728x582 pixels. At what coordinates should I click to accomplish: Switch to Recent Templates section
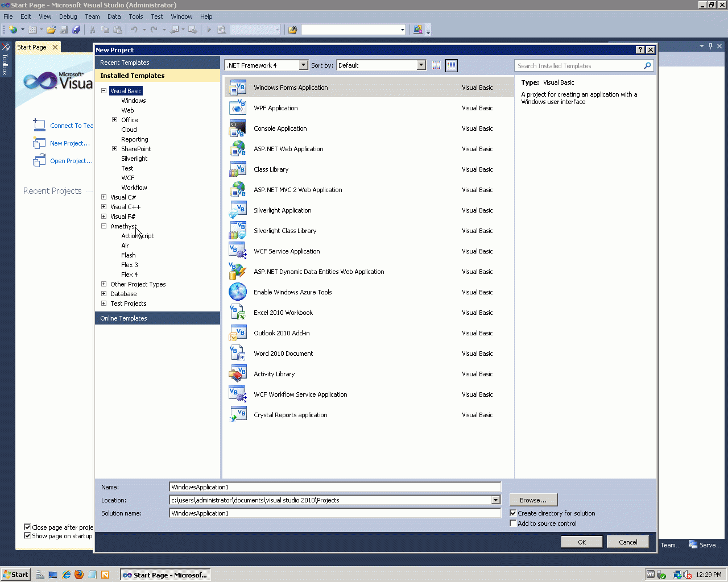click(x=158, y=63)
